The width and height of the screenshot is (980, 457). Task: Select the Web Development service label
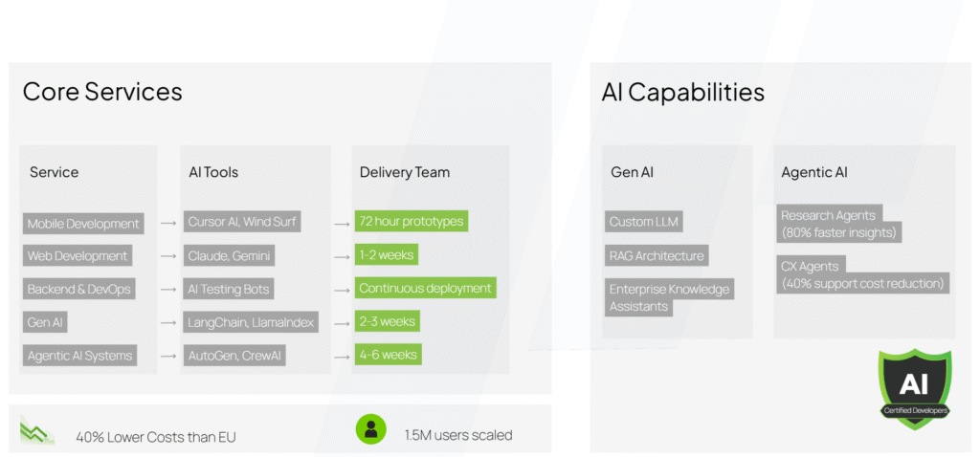(x=78, y=256)
